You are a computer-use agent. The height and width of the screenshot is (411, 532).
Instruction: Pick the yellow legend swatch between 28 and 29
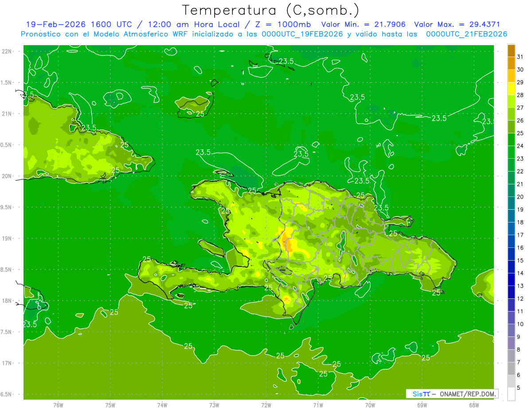(511, 89)
